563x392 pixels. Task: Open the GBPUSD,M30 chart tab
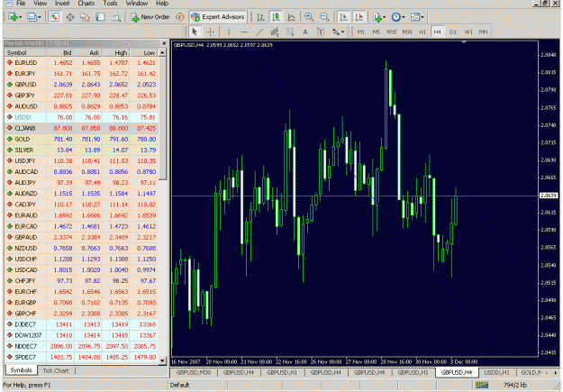(194, 372)
